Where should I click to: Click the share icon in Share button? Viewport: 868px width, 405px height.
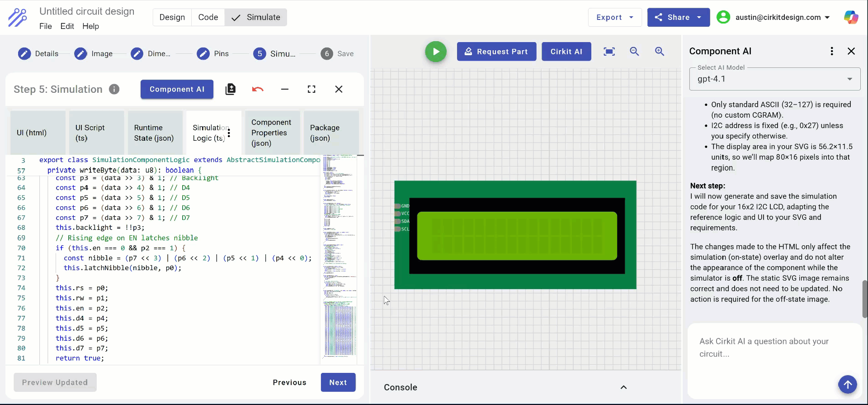(659, 17)
